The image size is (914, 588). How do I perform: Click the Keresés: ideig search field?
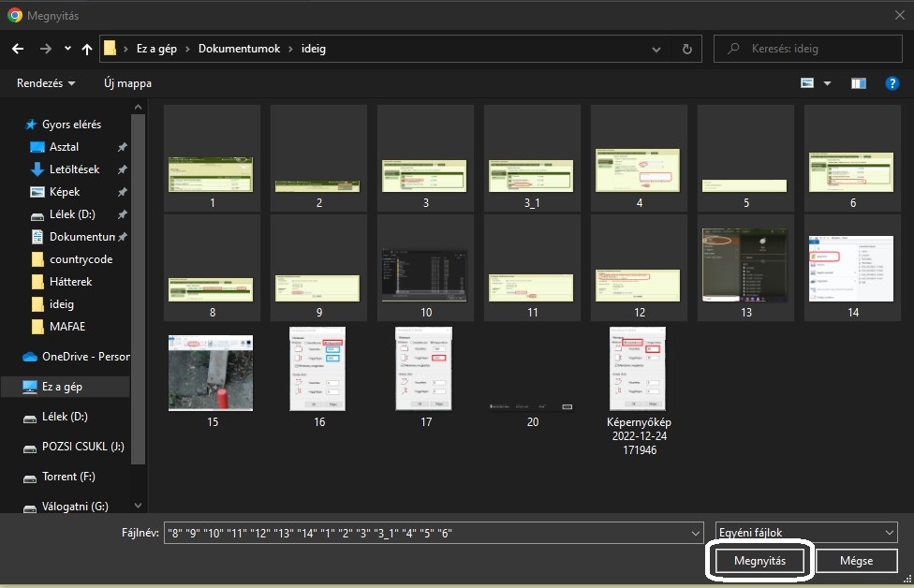[x=808, y=49]
